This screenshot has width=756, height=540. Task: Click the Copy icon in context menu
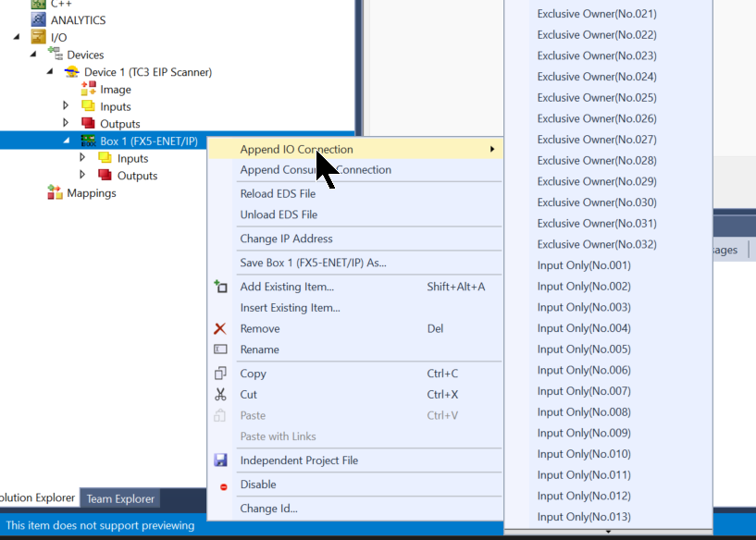tap(220, 374)
